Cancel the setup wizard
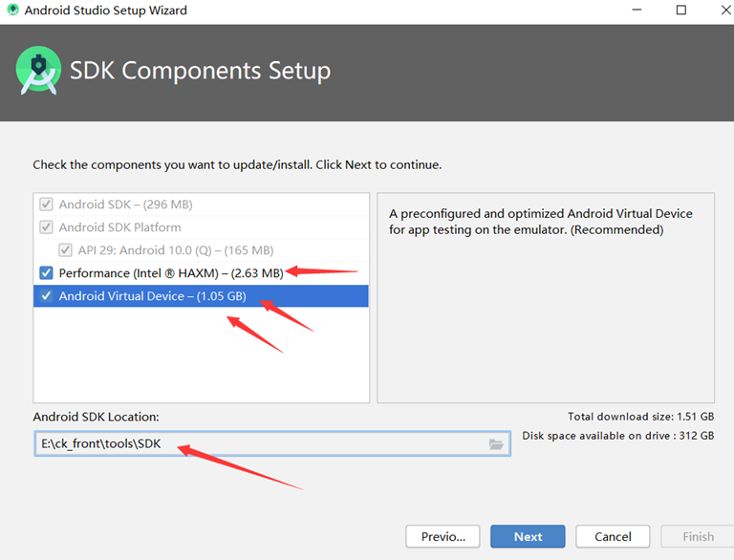The height and width of the screenshot is (560, 734). (613, 536)
